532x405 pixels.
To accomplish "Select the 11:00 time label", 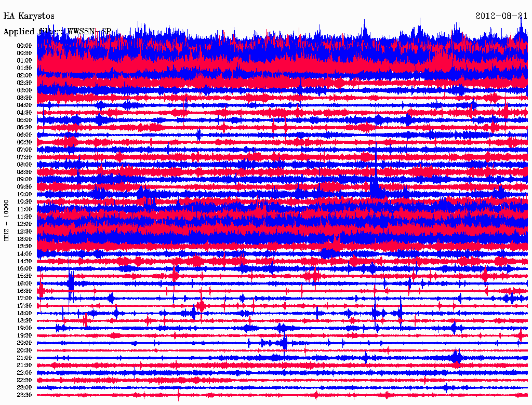I will click(24, 209).
